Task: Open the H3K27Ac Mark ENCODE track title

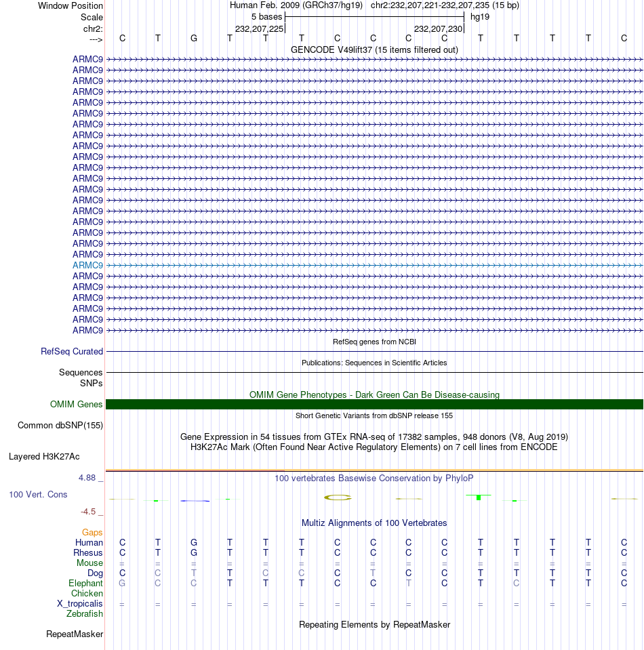Action: pos(374,447)
